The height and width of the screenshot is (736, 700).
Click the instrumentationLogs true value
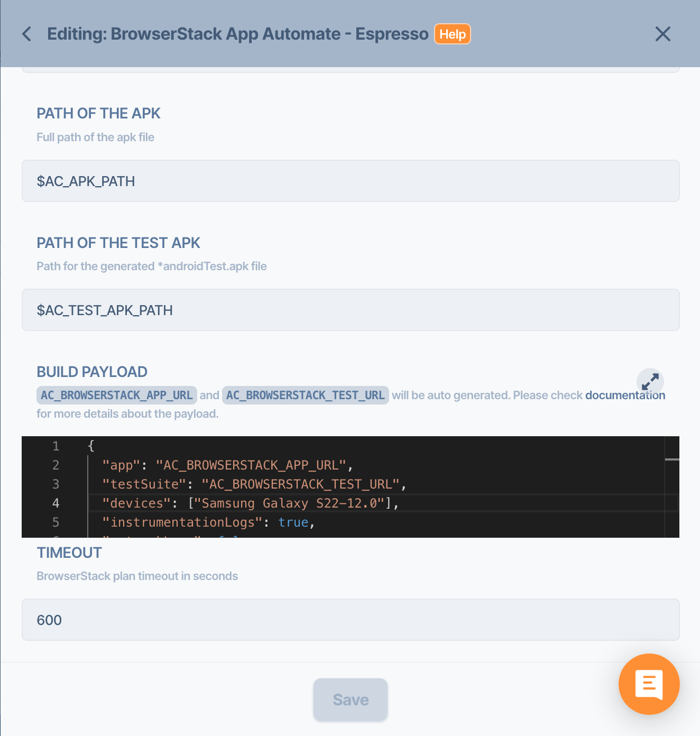point(293,522)
